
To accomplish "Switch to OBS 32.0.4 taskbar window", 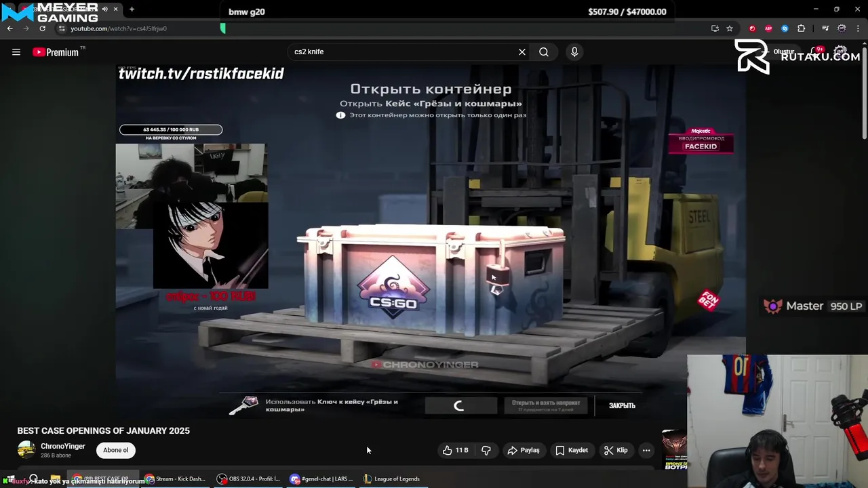I will pyautogui.click(x=248, y=479).
